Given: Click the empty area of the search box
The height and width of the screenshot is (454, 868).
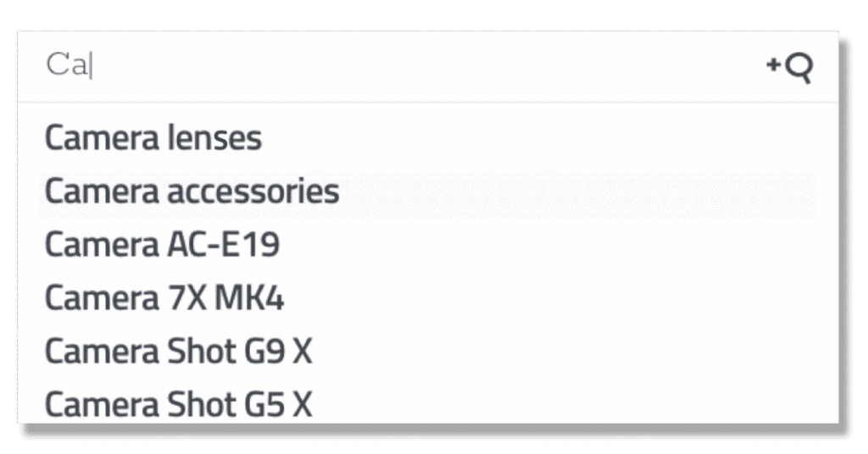Looking at the screenshot, I should [x=424, y=66].
